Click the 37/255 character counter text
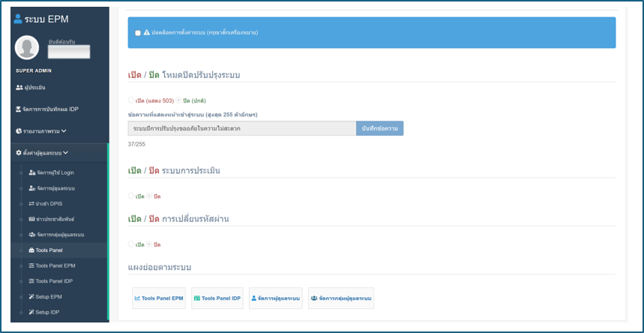 pos(136,144)
